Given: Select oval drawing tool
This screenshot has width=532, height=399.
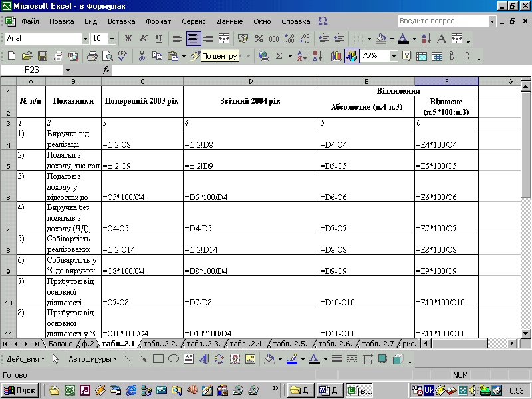Looking at the screenshot, I should pyautogui.click(x=174, y=359).
